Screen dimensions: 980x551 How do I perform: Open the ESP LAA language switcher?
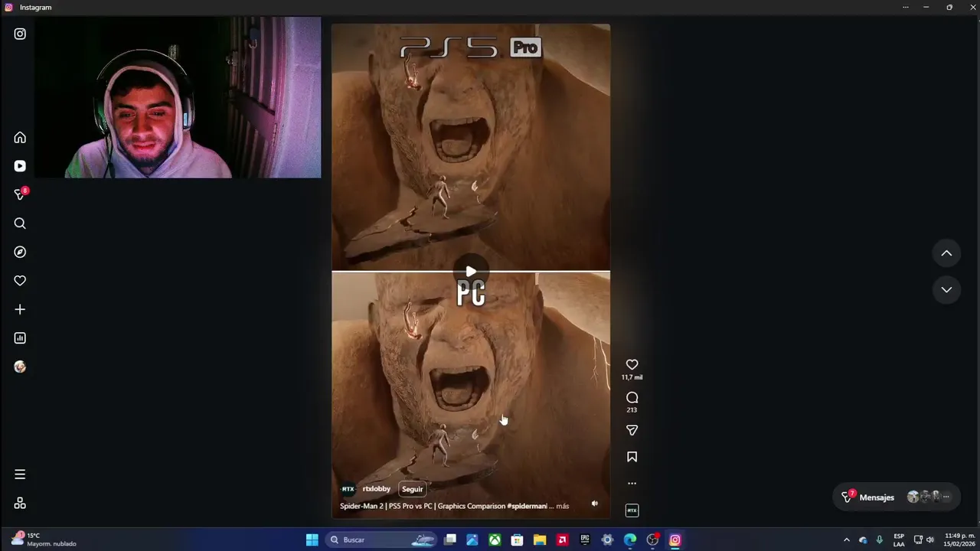coord(899,540)
